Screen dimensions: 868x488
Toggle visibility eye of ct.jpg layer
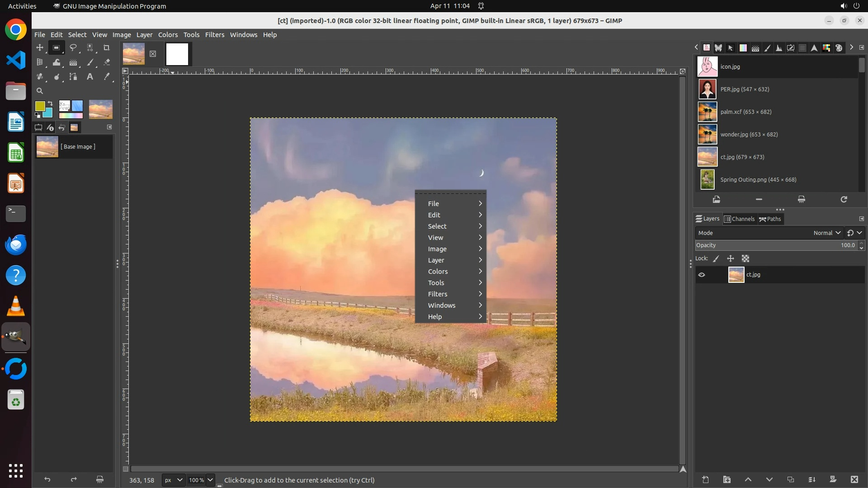pos(702,275)
